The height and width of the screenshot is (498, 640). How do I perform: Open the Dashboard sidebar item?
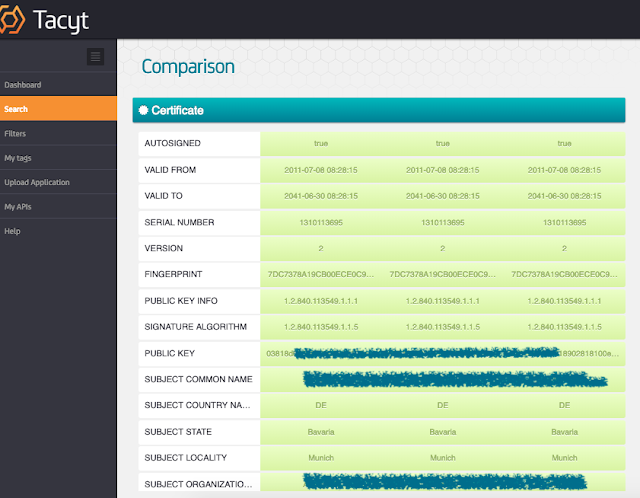[x=23, y=85]
